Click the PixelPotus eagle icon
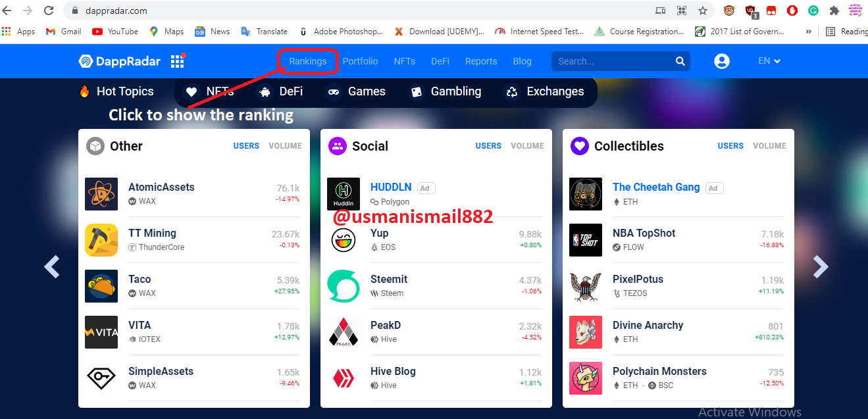The image size is (868, 419). point(586,286)
